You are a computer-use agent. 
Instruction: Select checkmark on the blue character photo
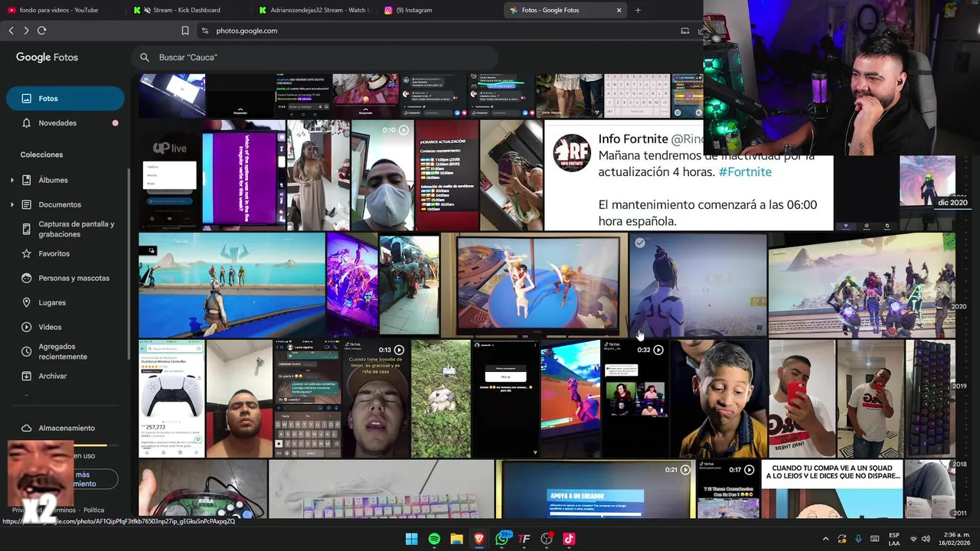[640, 243]
